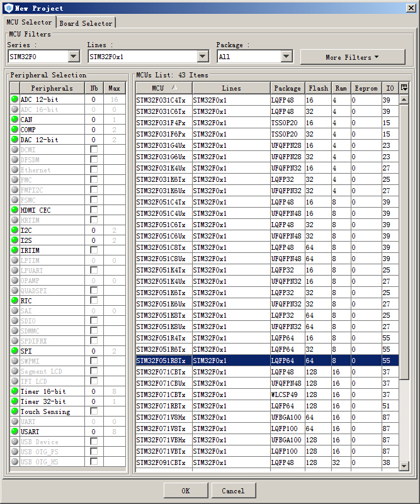Tick the Touch Sensing checkbox
Viewport: 420px width, 504px height.
click(x=94, y=411)
